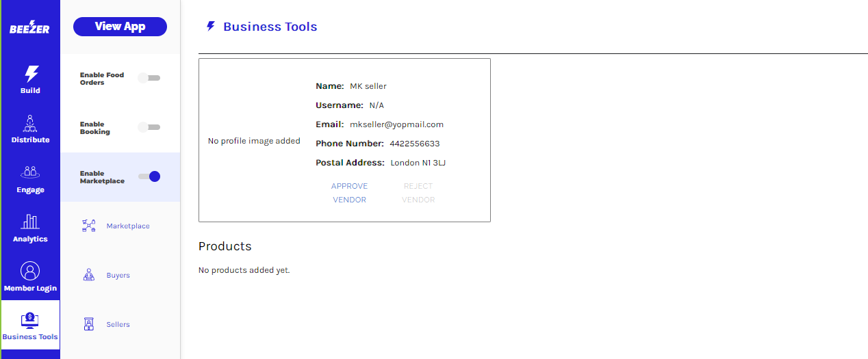Click the Beezer logo
The width and height of the screenshot is (868, 359).
[29, 28]
